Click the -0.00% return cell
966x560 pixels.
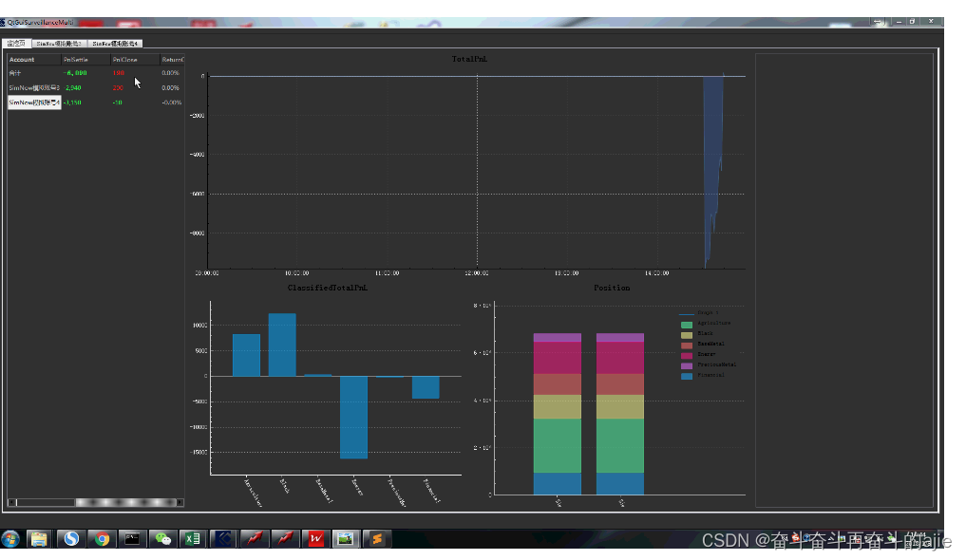(172, 103)
